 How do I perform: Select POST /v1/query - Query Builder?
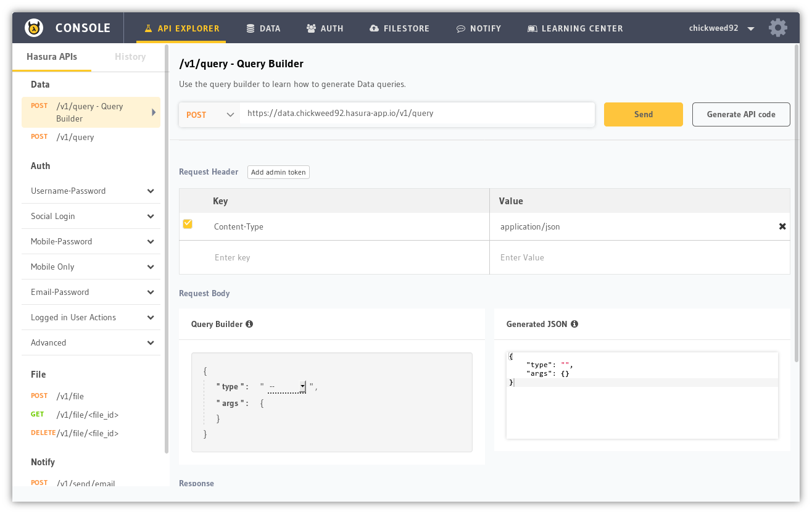[x=91, y=112]
